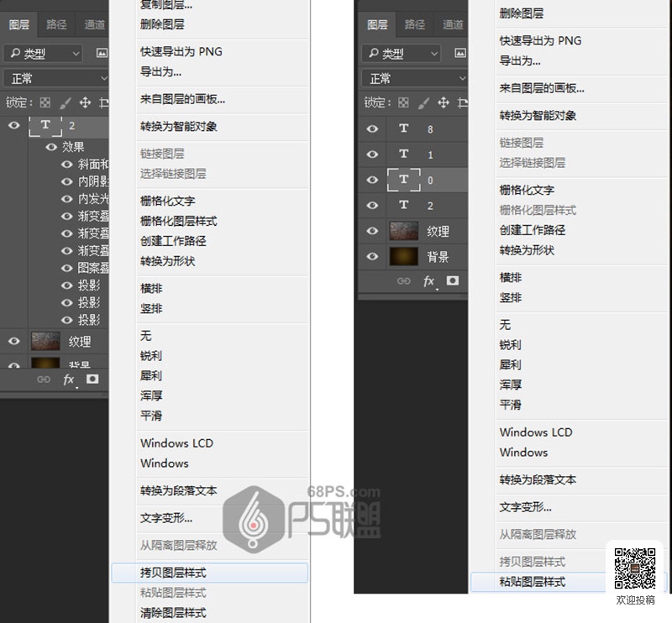Choose 文字变形... in left context menu
The image size is (672, 623).
coord(166,518)
